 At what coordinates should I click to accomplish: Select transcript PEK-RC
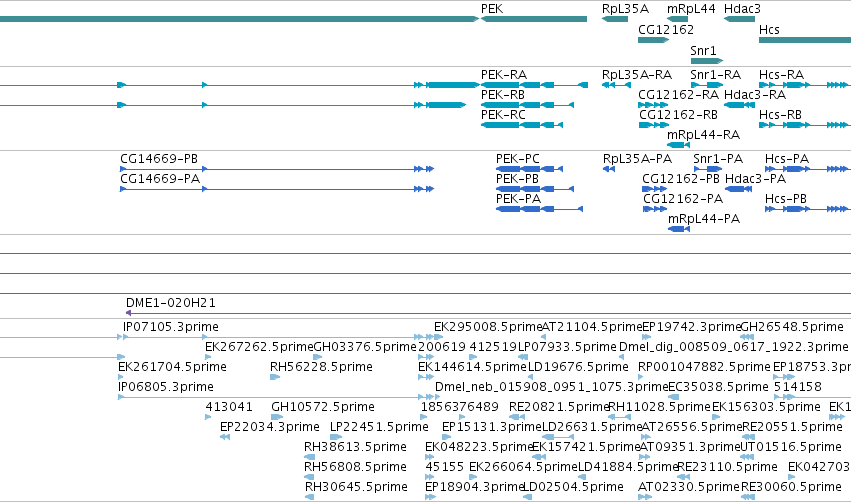[x=522, y=125]
